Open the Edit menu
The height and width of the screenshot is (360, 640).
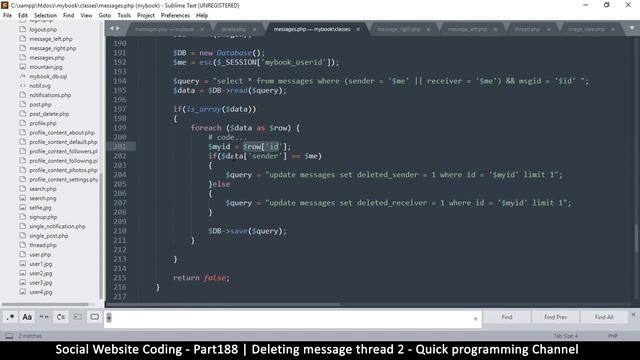tap(23, 16)
